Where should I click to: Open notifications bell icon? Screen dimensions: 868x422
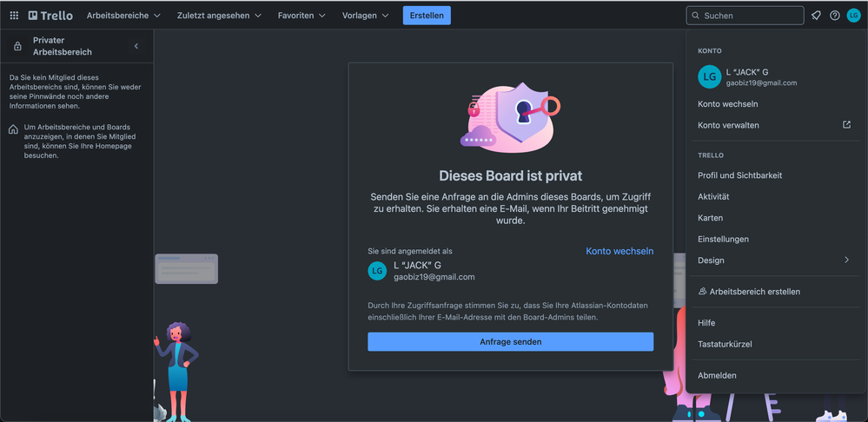point(816,16)
